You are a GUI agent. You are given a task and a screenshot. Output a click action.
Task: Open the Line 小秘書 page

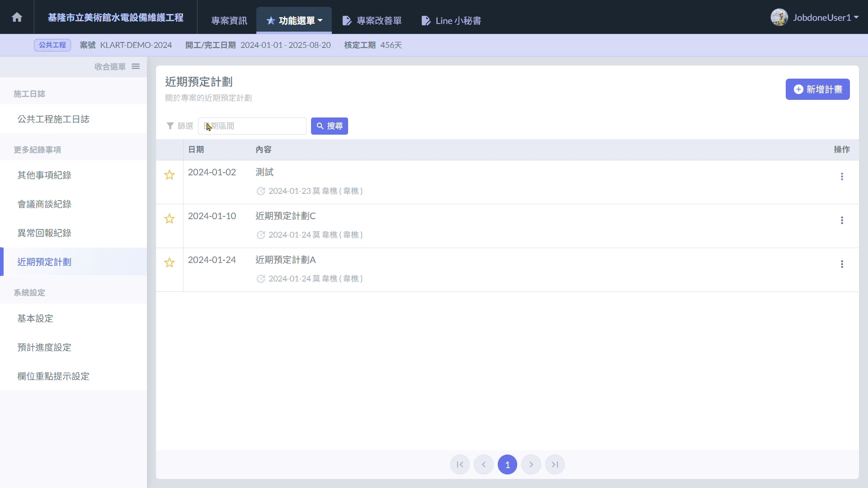pyautogui.click(x=451, y=21)
